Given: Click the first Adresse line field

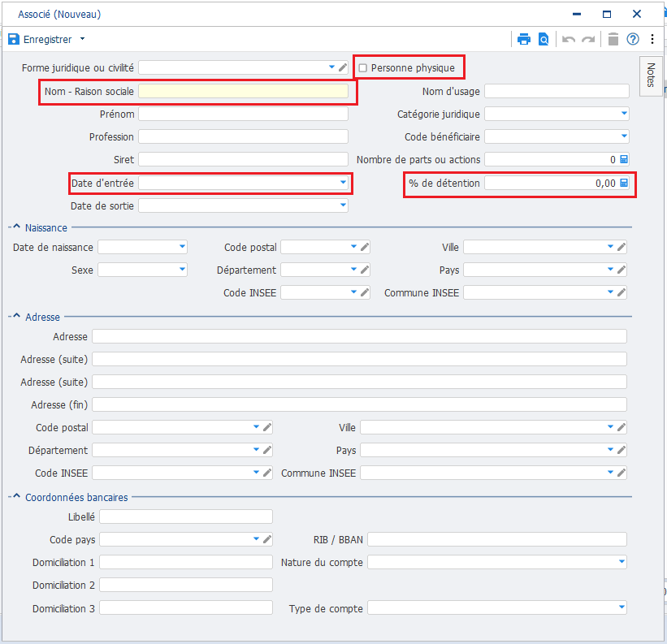Looking at the screenshot, I should (x=359, y=336).
